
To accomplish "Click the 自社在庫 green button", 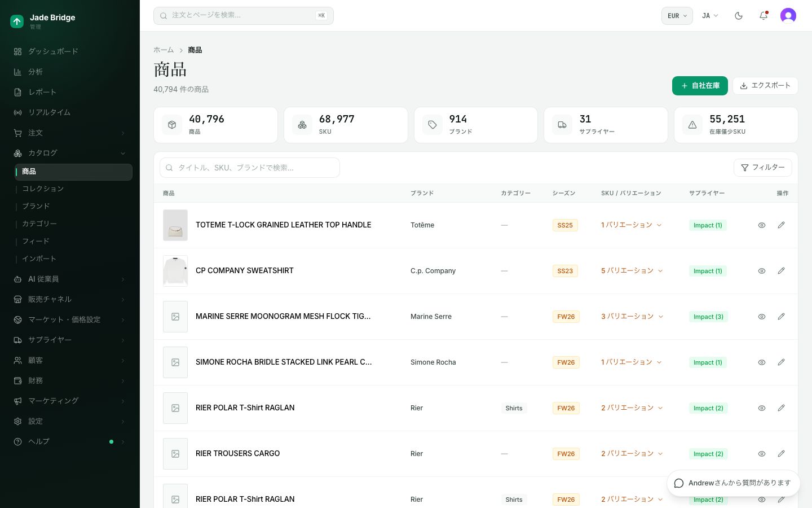I will pyautogui.click(x=700, y=86).
